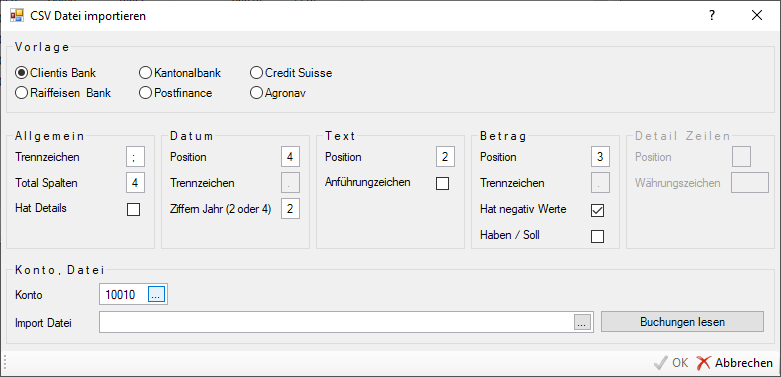
Task: Cancel with the red X Abbrechen
Action: click(734, 363)
